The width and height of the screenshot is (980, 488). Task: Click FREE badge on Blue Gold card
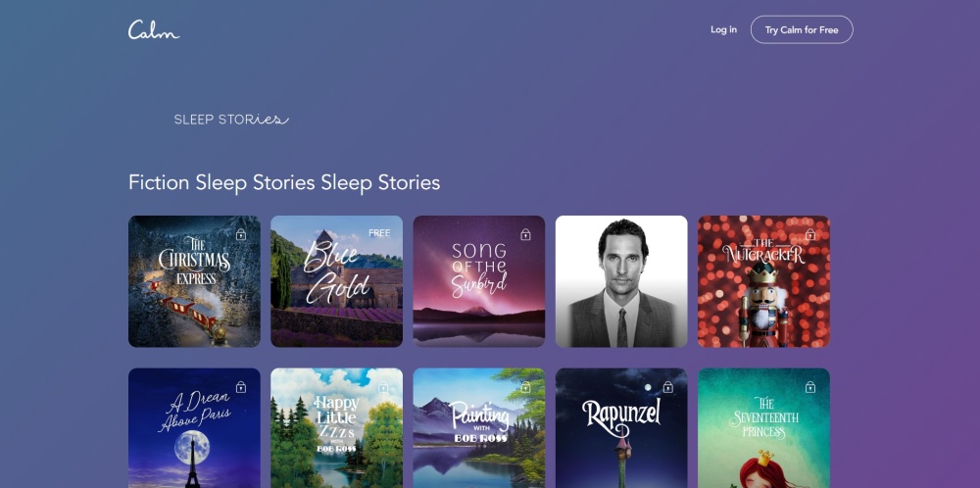379,233
